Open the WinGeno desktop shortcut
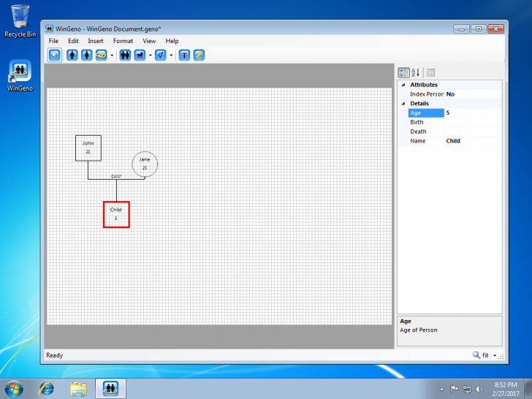Screen dimensions: 532x399 click(20, 75)
